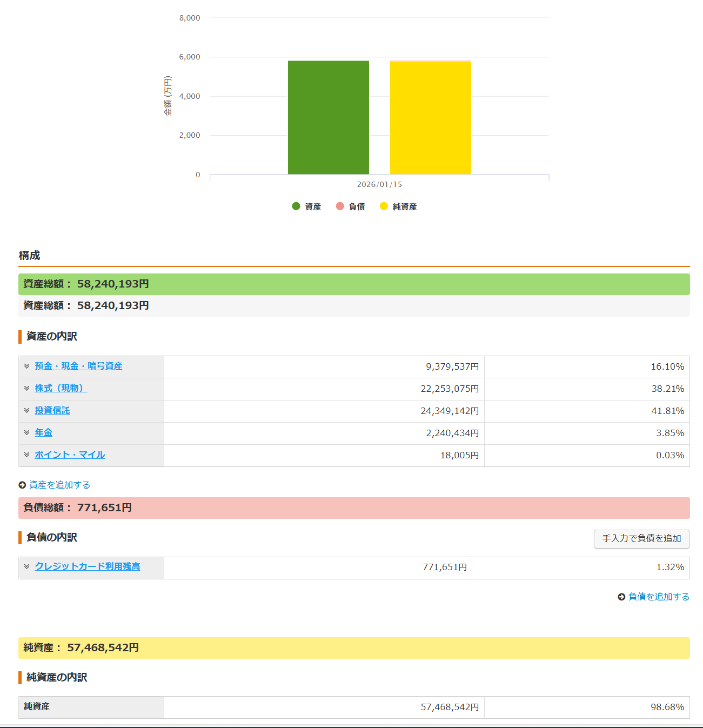Click the yellow 純資産 bar in the chart

[430, 119]
